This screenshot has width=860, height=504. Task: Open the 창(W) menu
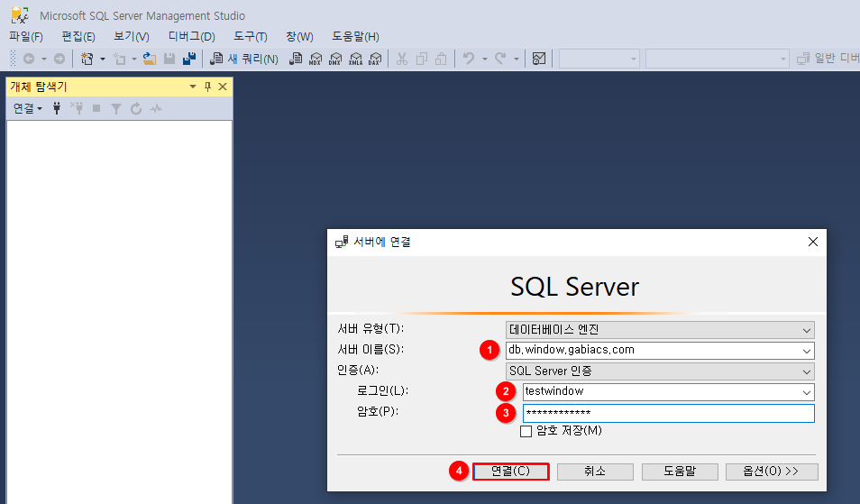(x=299, y=37)
